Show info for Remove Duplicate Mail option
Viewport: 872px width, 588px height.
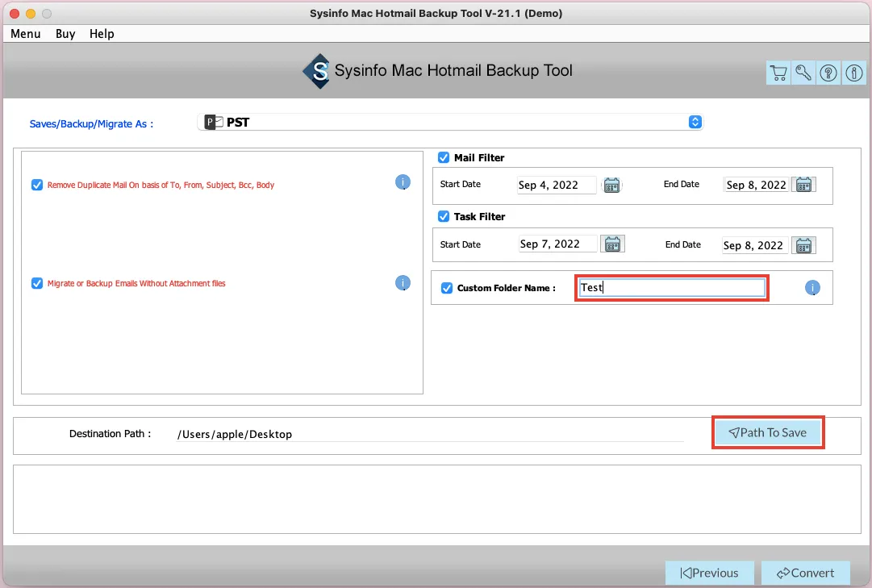coord(403,182)
